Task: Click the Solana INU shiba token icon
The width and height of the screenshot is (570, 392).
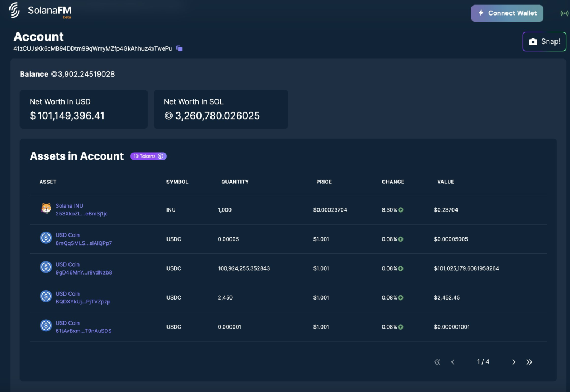Action: (x=46, y=208)
